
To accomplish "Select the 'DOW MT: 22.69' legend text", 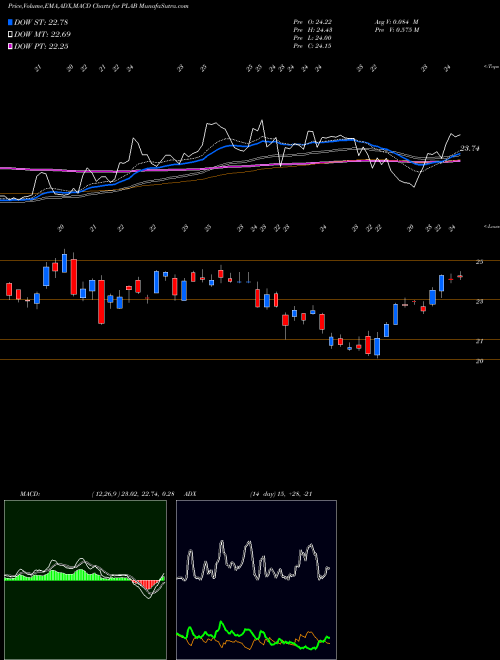I will tap(42, 35).
